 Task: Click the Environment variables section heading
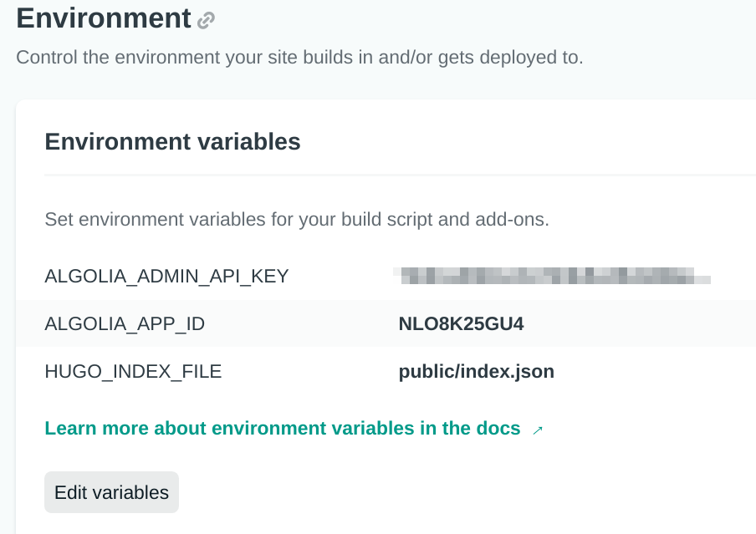172,142
